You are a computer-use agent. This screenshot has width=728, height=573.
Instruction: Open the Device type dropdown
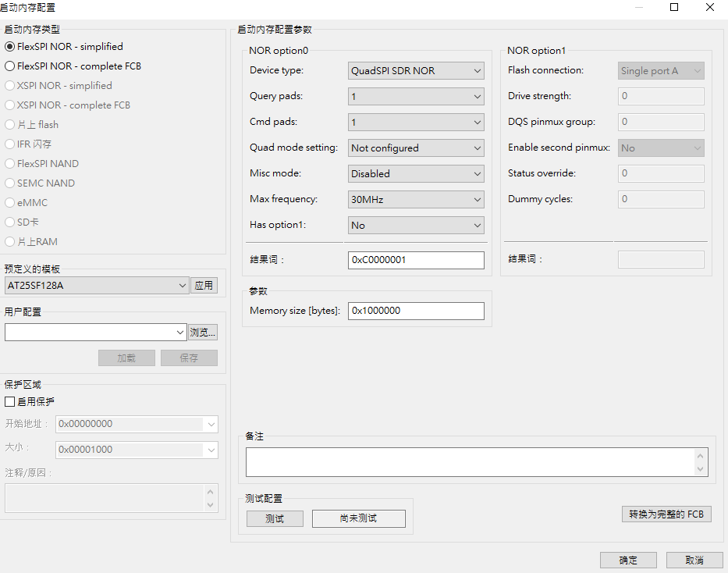point(415,70)
